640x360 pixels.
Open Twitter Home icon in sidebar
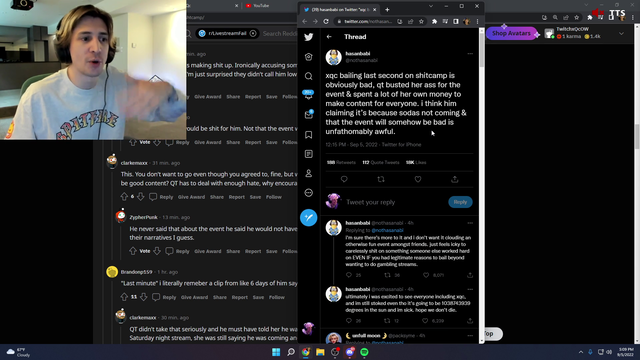point(309,57)
